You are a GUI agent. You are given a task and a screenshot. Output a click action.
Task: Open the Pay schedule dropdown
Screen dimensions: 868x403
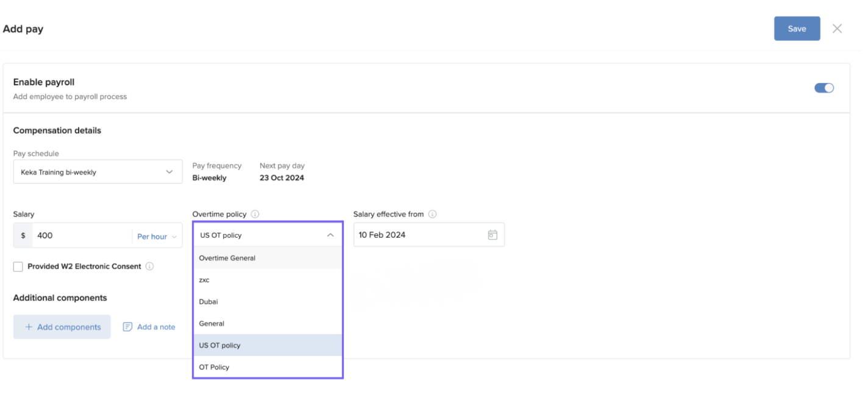pos(98,172)
